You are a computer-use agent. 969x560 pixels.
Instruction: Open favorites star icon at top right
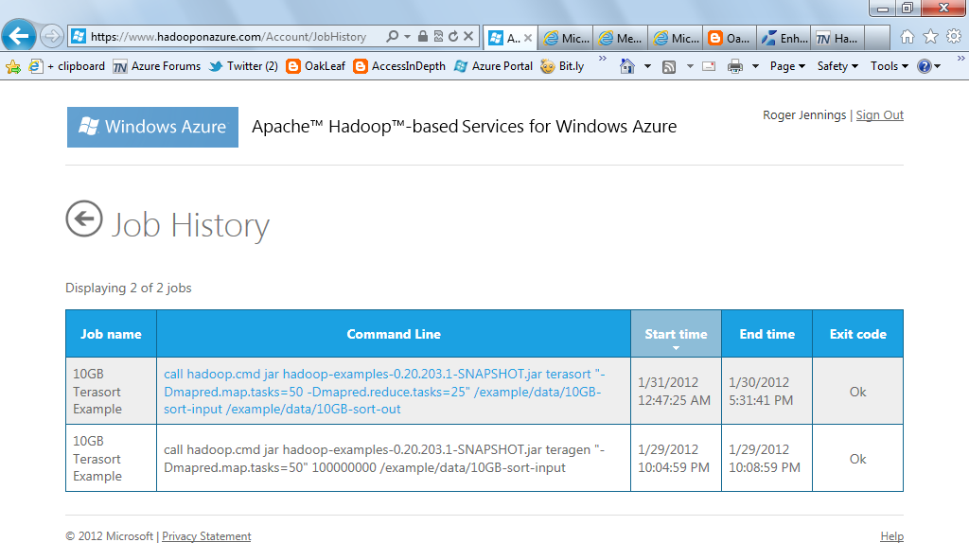930,37
